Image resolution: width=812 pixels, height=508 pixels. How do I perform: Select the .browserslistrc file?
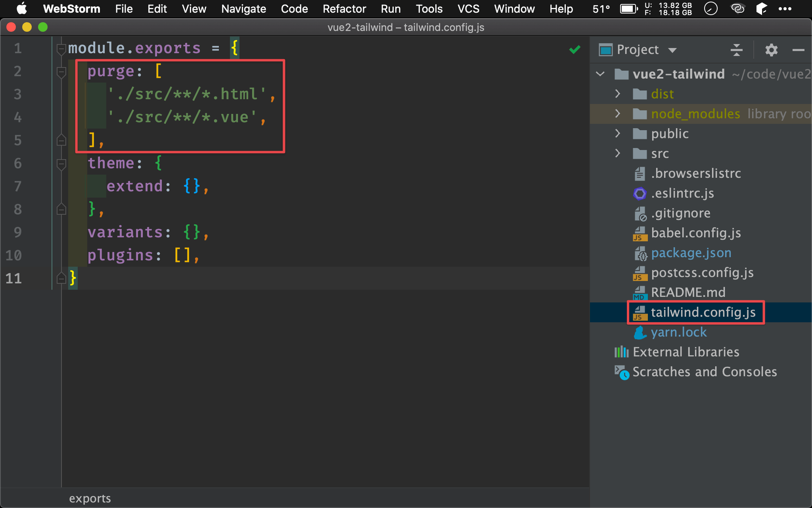tap(696, 173)
